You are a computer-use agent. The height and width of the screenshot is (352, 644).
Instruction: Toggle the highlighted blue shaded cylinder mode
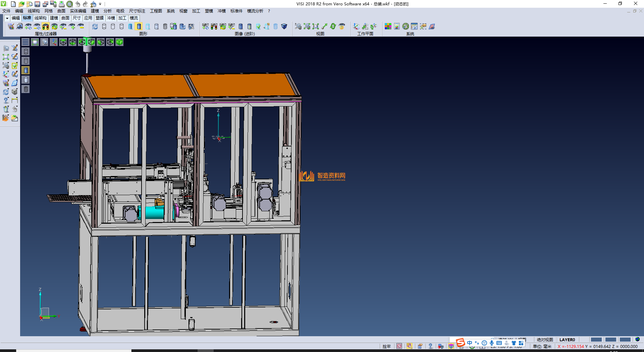[x=139, y=27]
